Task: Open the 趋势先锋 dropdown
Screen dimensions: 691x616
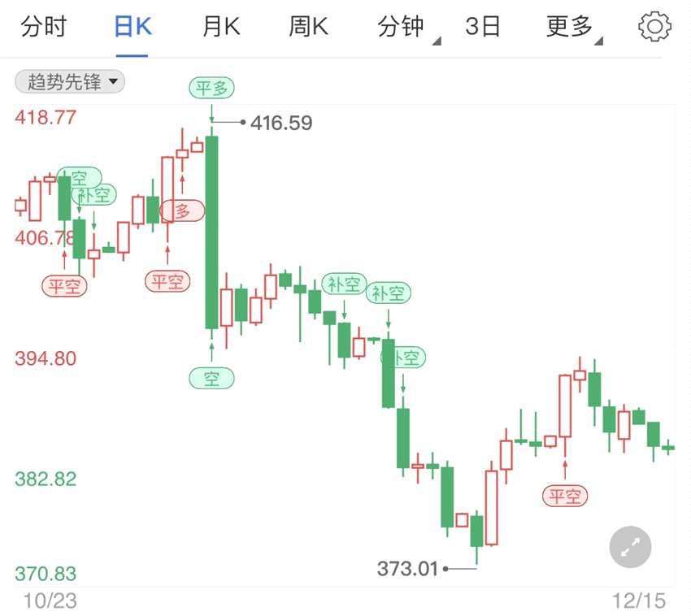Action: pos(67,81)
